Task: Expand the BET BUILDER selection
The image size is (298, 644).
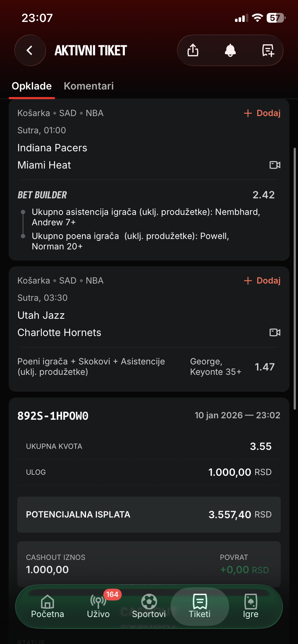Action: tap(42, 195)
